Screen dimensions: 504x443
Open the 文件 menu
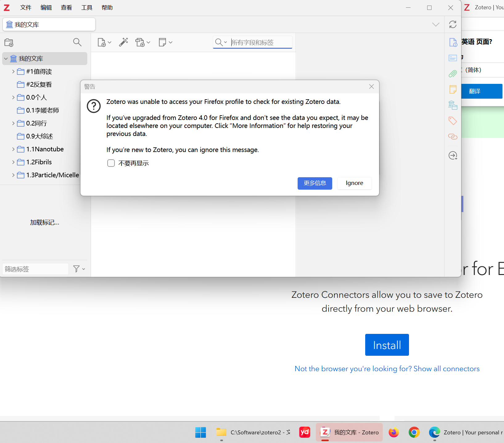coord(26,7)
